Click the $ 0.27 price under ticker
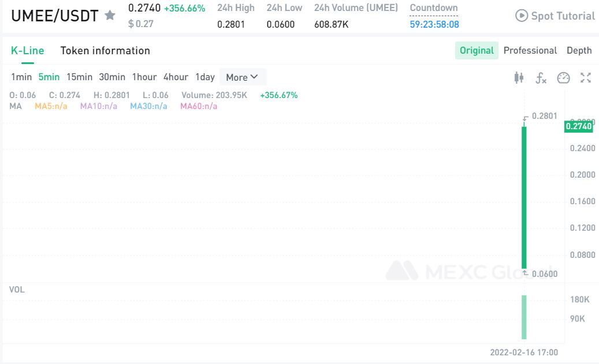Image resolution: width=599 pixels, height=364 pixels. pyautogui.click(x=141, y=24)
